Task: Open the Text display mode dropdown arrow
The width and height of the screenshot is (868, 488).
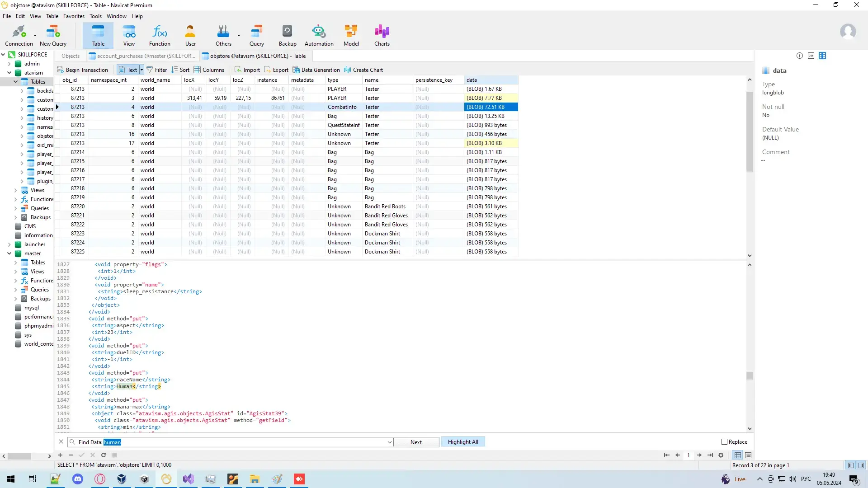Action: 142,70
